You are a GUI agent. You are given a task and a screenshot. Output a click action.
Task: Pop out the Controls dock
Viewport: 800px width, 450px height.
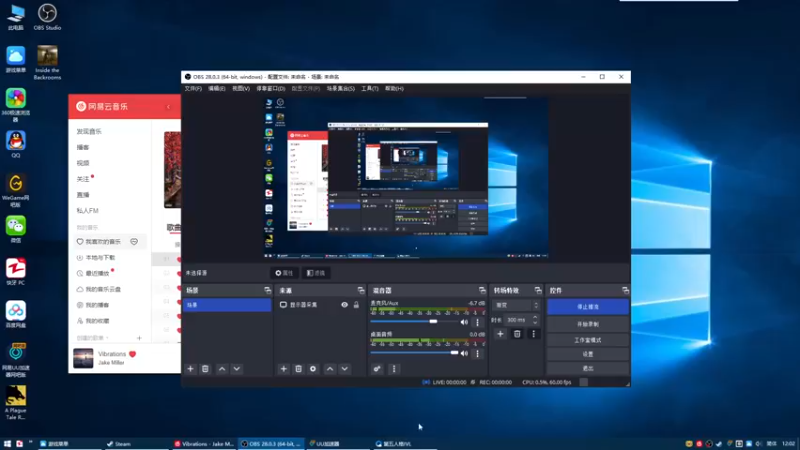(x=625, y=290)
